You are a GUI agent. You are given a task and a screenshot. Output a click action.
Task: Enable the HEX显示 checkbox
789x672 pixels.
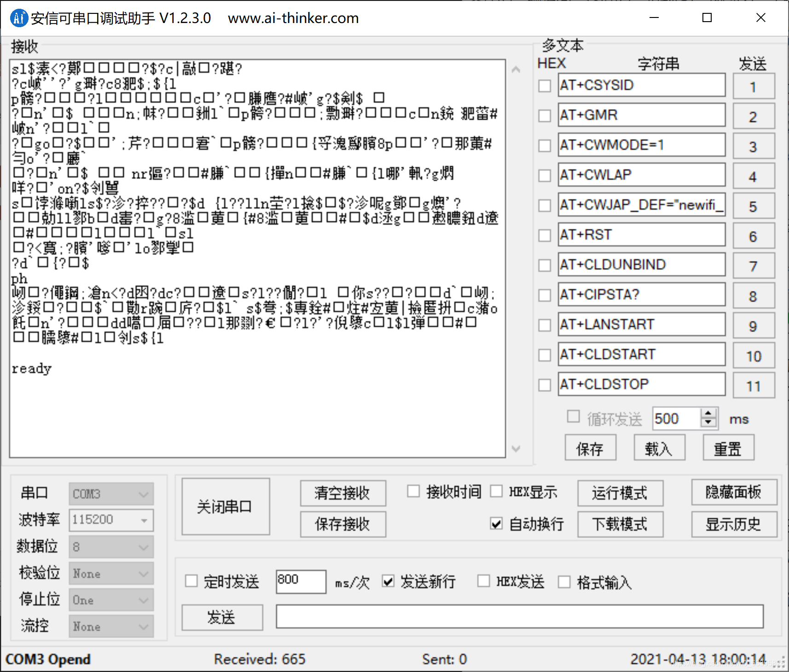(497, 492)
